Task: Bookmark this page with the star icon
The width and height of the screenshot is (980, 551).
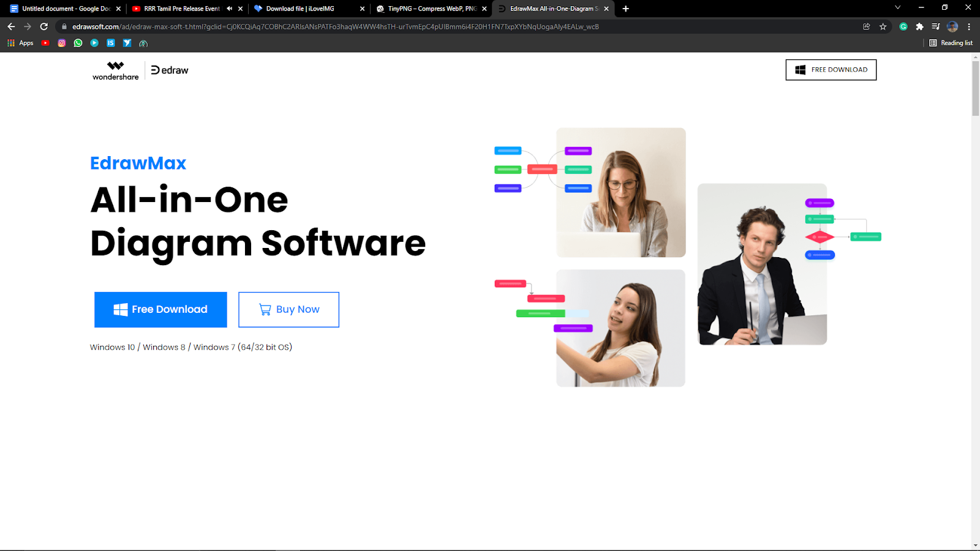Action: [x=883, y=26]
